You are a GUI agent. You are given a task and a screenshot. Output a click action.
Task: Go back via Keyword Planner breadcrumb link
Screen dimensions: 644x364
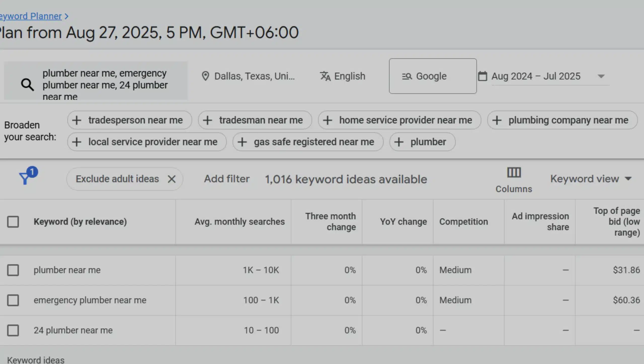pos(31,16)
